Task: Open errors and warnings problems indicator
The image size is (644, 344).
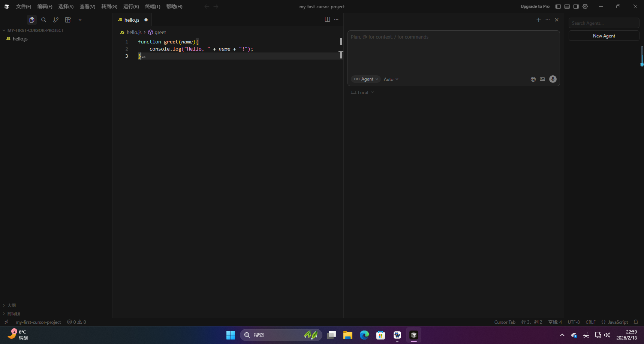Action: point(76,322)
